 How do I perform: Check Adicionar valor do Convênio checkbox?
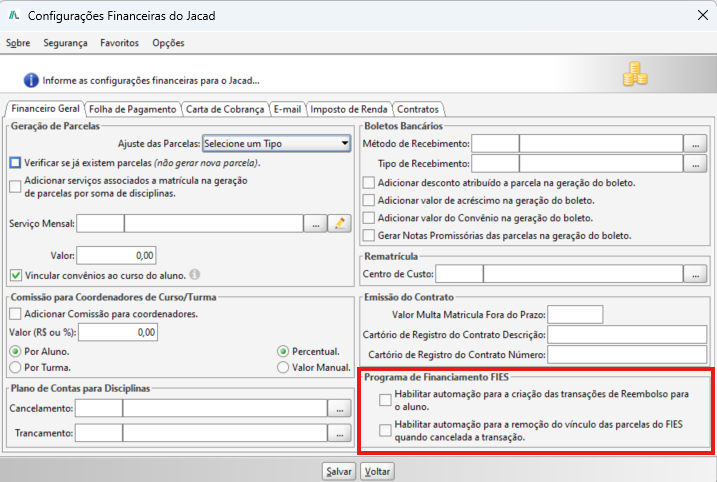(x=369, y=218)
